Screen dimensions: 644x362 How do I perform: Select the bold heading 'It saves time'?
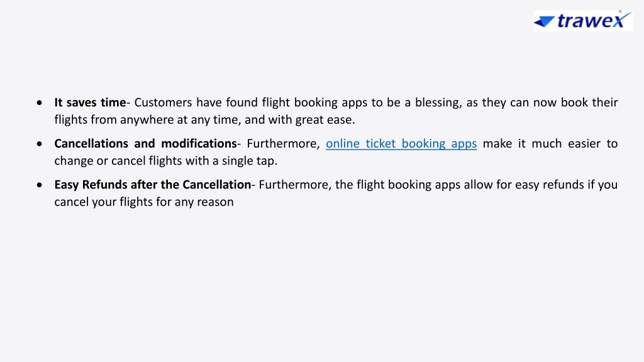(90, 102)
